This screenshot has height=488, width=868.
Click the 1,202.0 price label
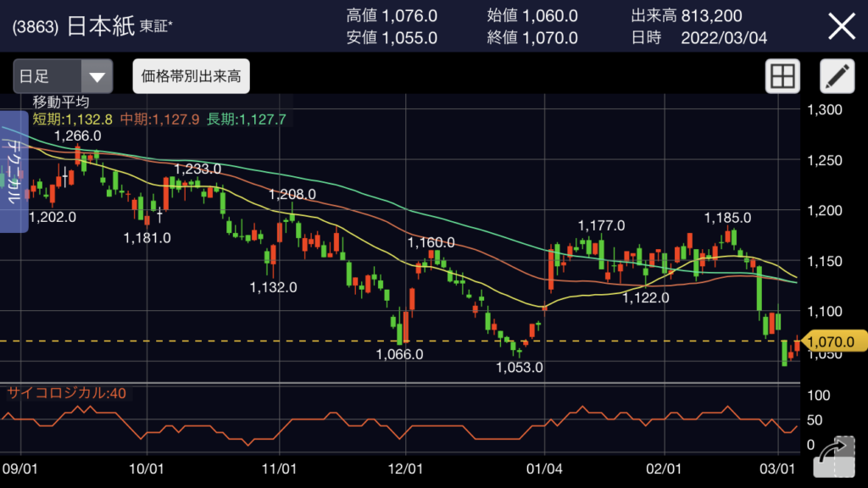pyautogui.click(x=52, y=217)
